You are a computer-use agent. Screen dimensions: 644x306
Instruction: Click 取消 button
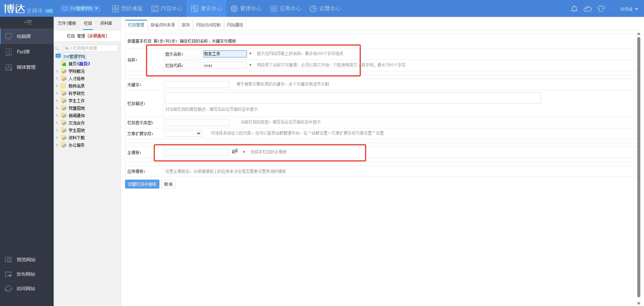(x=168, y=184)
